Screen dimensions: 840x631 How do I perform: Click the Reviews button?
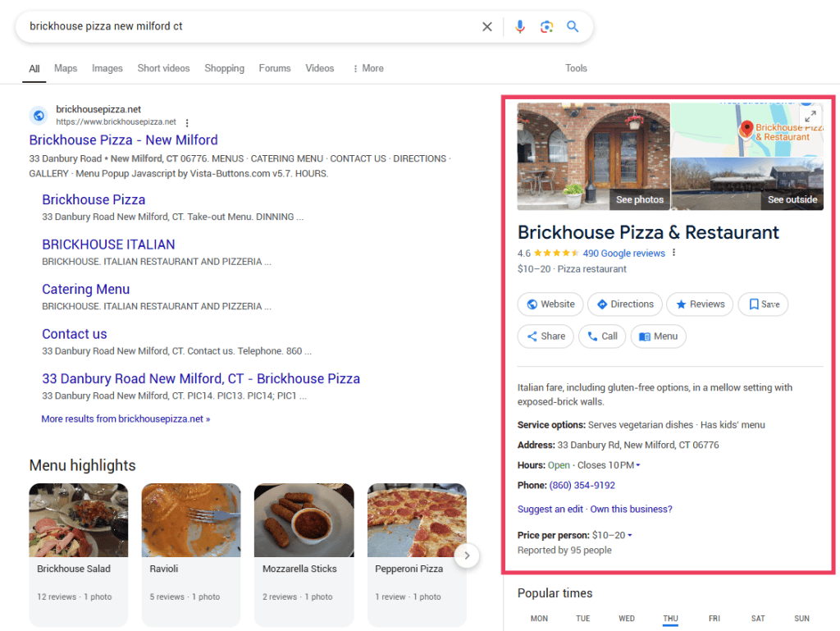700,304
